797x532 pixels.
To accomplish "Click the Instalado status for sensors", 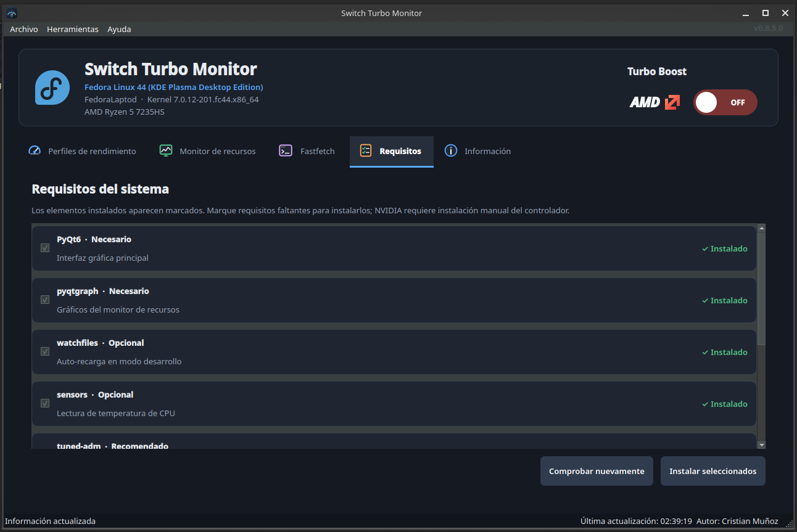I will click(x=725, y=404).
